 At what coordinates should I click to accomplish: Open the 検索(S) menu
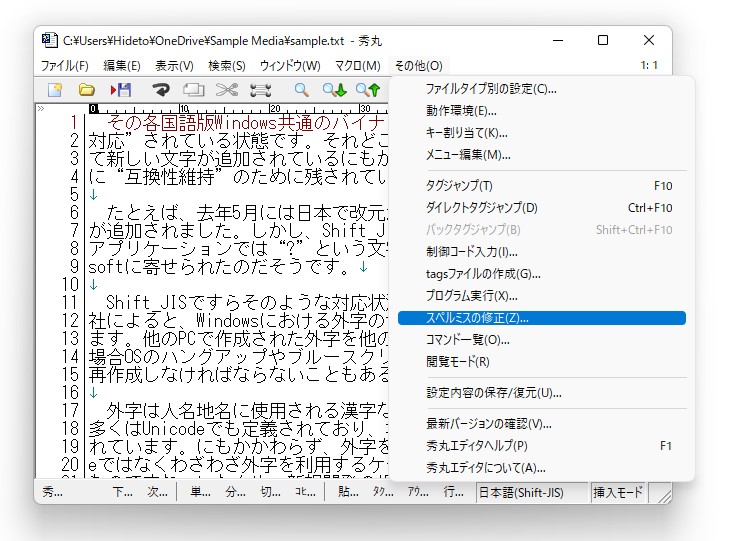tap(227, 66)
